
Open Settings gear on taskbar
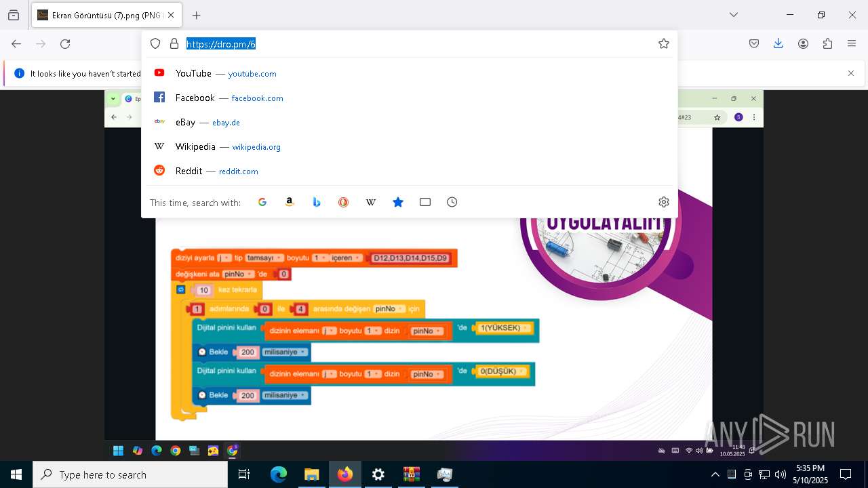378,474
